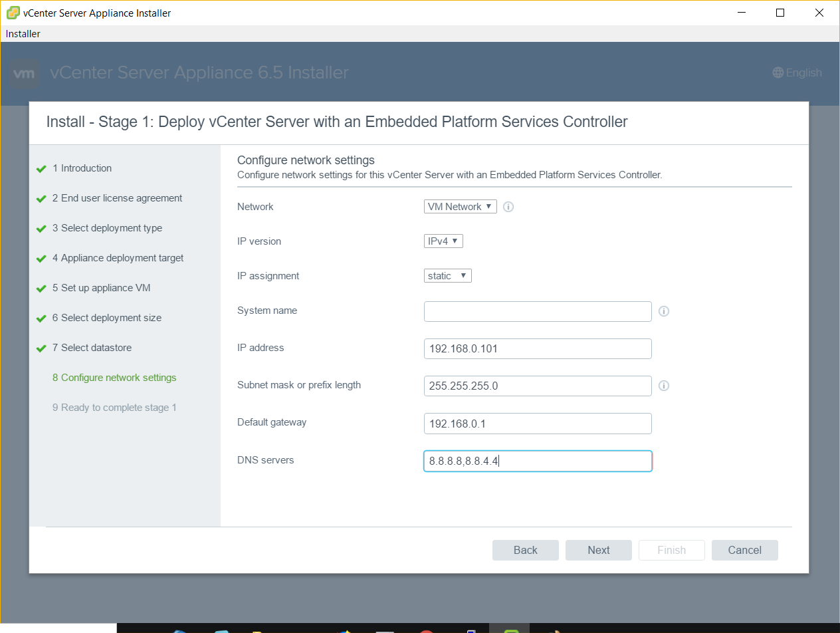
Task: Click the Subnet mask field showing 255.255.255.0
Action: coord(538,386)
